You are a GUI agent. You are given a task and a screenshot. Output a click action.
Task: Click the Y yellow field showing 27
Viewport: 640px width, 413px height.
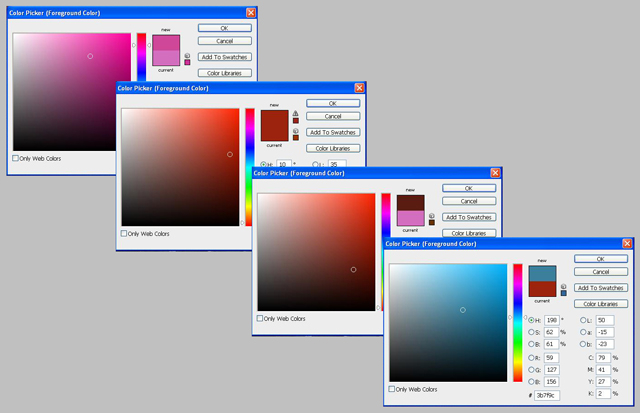click(x=603, y=382)
